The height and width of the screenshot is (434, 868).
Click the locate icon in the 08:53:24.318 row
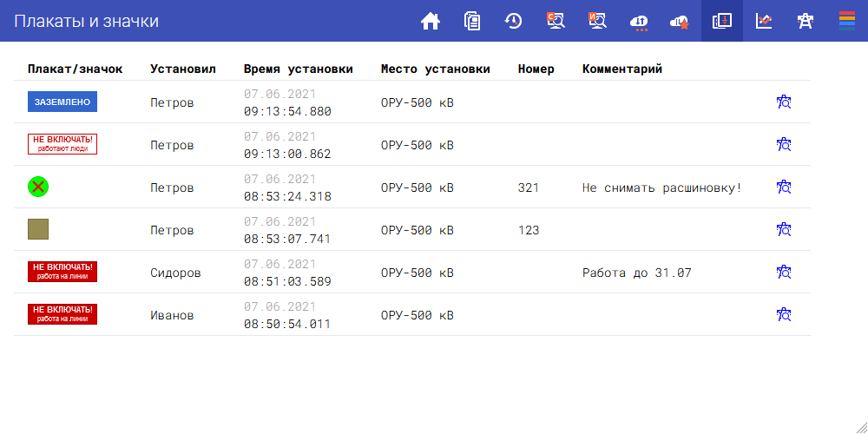[784, 187]
